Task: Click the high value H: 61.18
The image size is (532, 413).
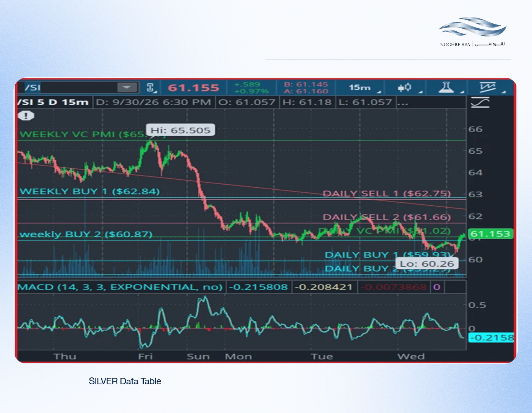Action: click(307, 102)
